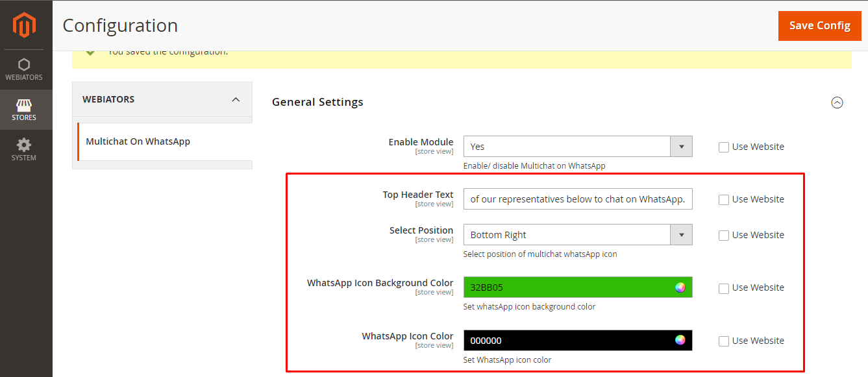Open color wheel for WhatsApp Icon Color
Image resolution: width=868 pixels, height=377 pixels.
(680, 340)
